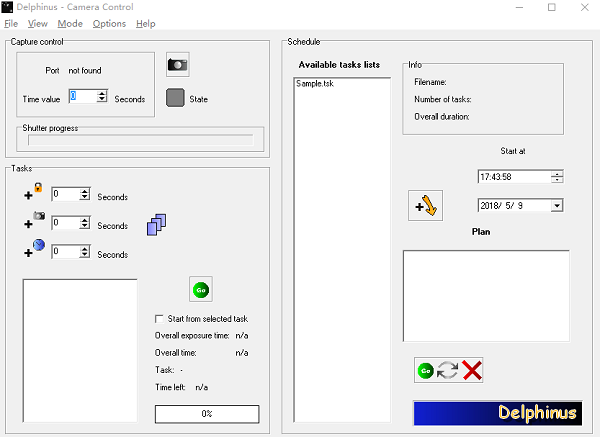Open the Options menu
Screen dimensions: 600x437
[x=109, y=23]
